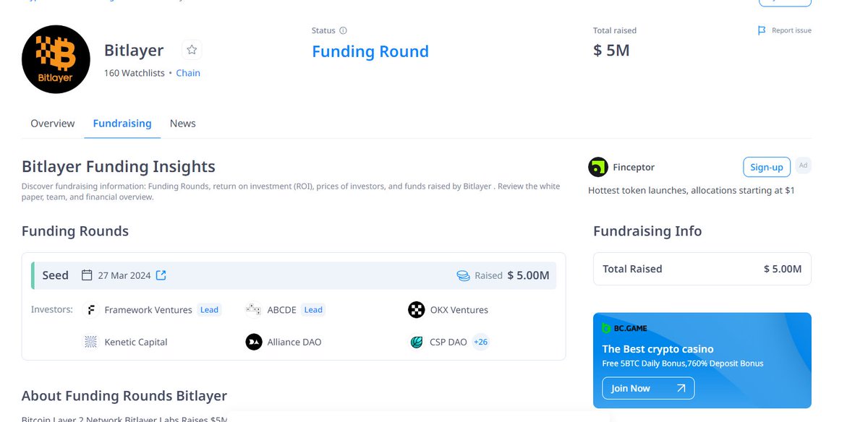Open the Chain category link
This screenshot has width=868, height=422.
click(x=188, y=73)
